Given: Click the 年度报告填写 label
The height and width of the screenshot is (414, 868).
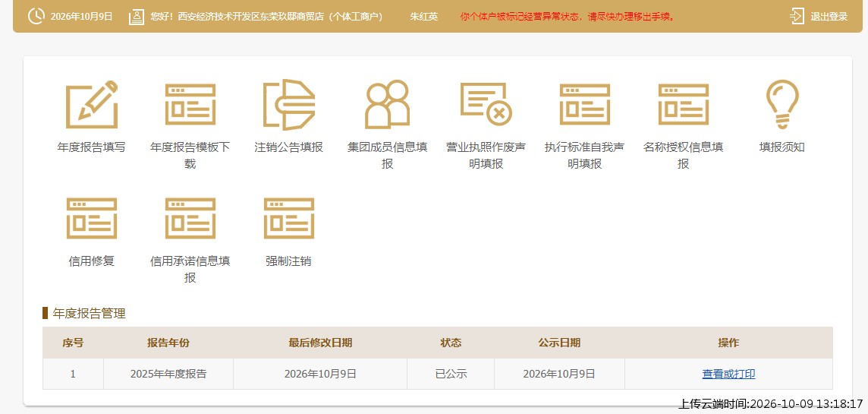Looking at the screenshot, I should click(91, 147).
